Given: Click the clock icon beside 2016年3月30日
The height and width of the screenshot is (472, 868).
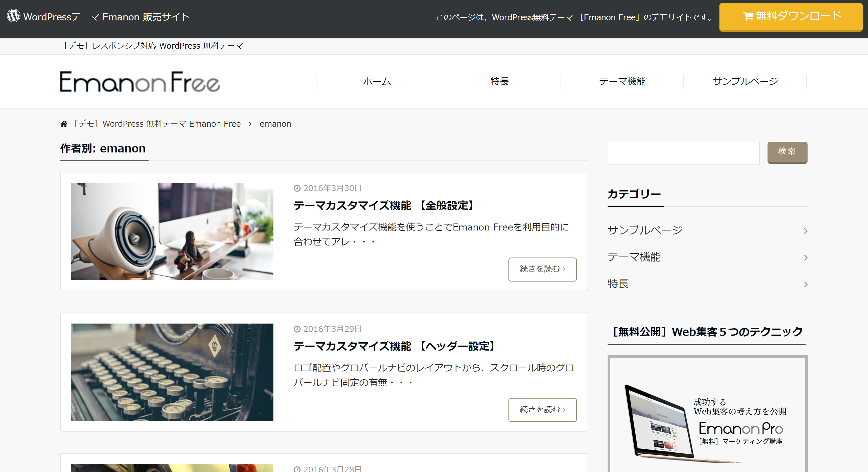Looking at the screenshot, I should point(297,188).
